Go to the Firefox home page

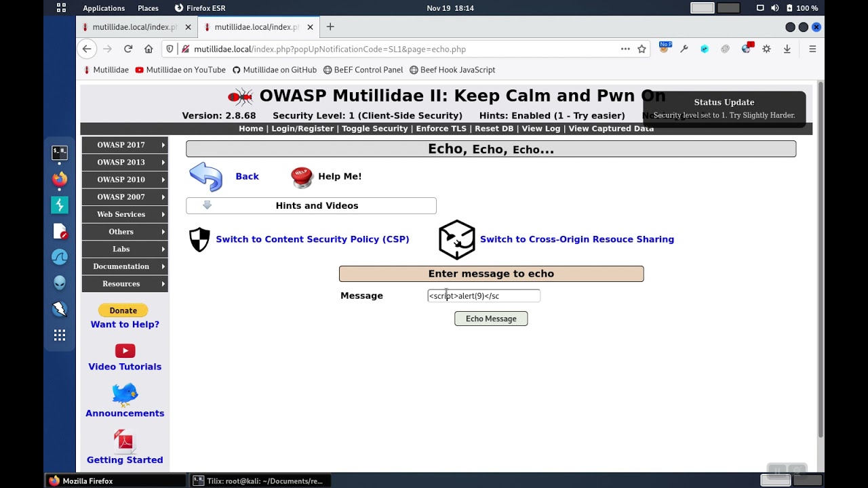click(x=149, y=49)
